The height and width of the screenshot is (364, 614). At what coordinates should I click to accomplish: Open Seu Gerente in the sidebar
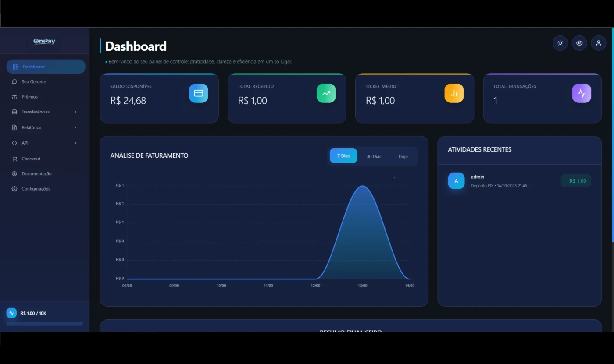pyautogui.click(x=34, y=82)
